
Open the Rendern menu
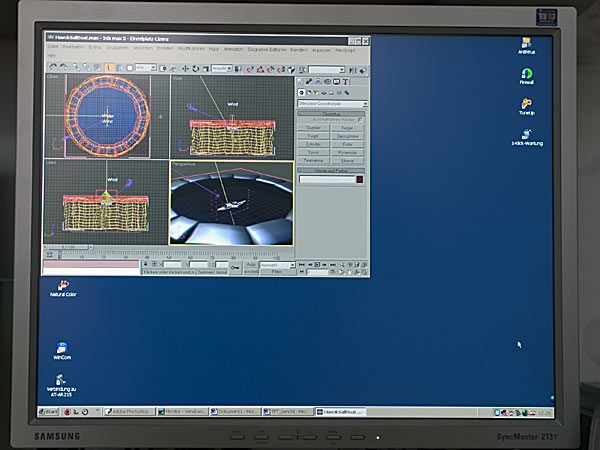[x=299, y=50]
